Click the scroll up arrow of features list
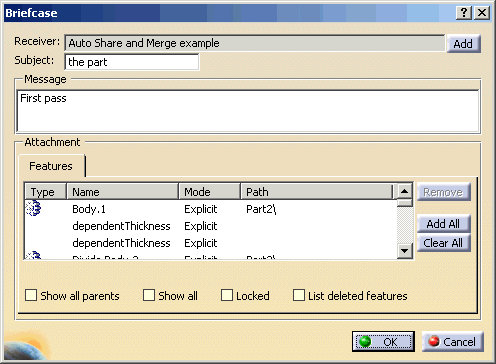 (x=404, y=191)
